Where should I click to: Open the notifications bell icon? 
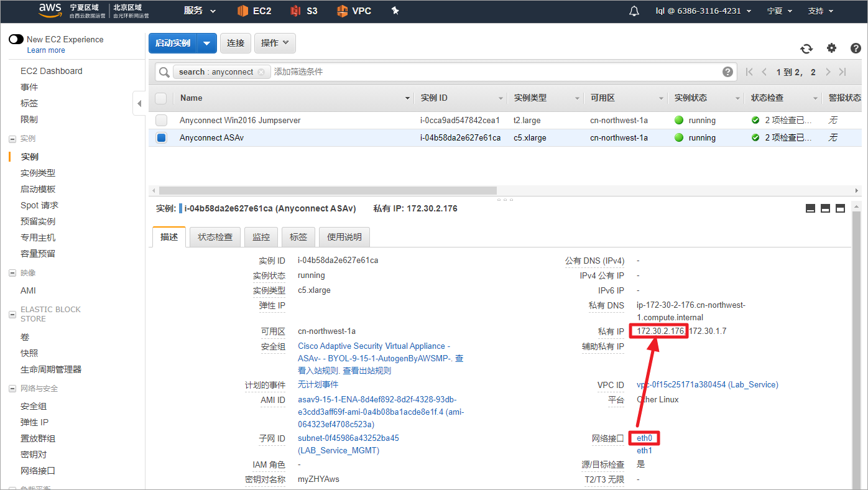point(634,11)
